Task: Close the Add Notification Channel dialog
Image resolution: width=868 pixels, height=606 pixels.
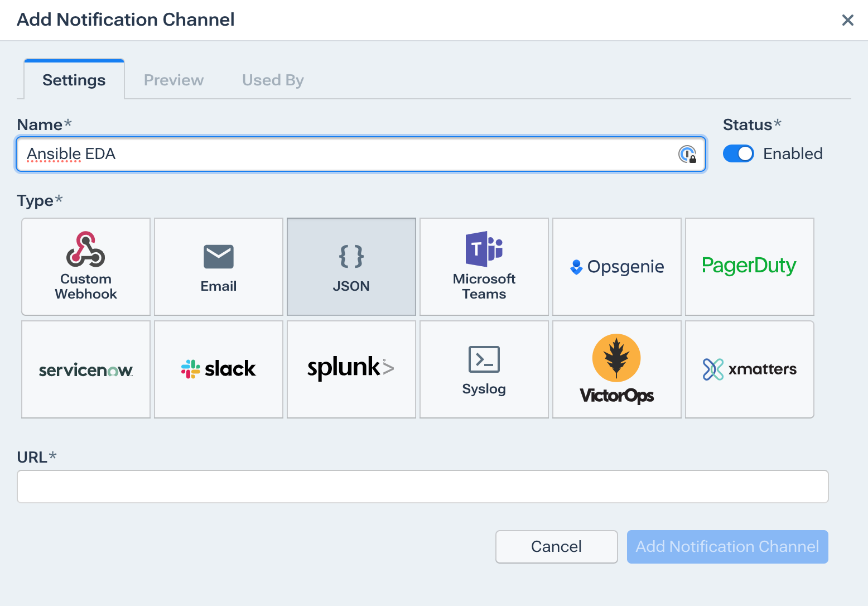Action: coord(848,20)
